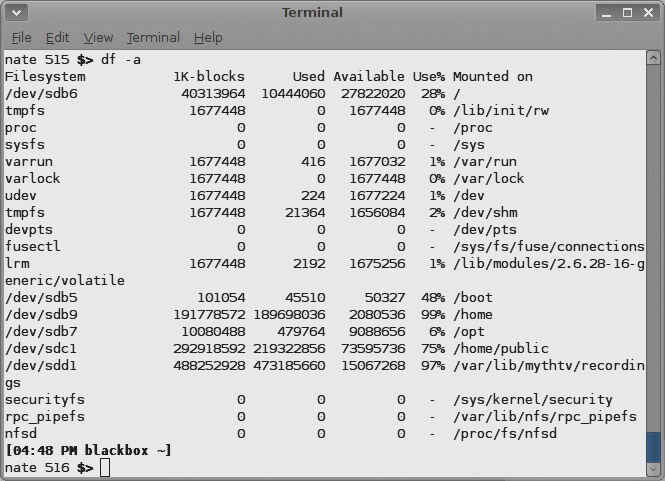Click the '/dev/sdb5' filesystem entry
665x481 pixels.
41,297
